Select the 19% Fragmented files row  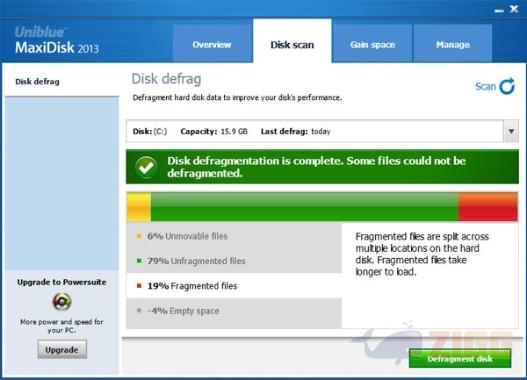234,286
